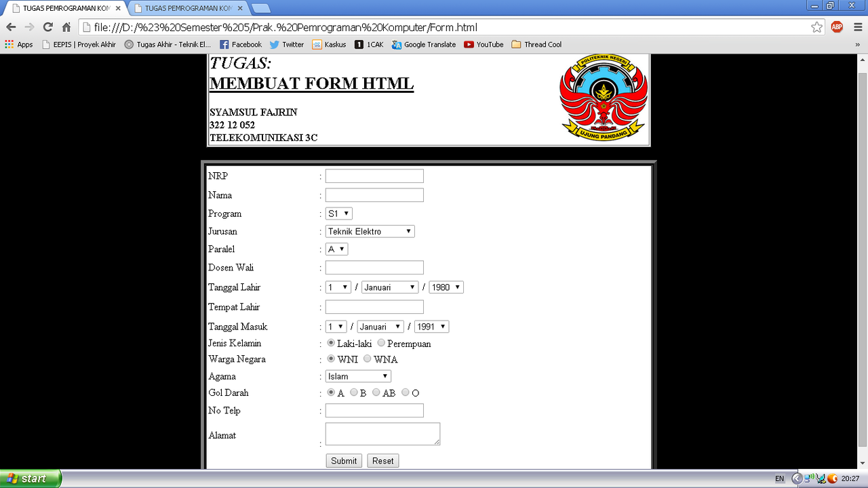Select blood type O radio button

[406, 392]
